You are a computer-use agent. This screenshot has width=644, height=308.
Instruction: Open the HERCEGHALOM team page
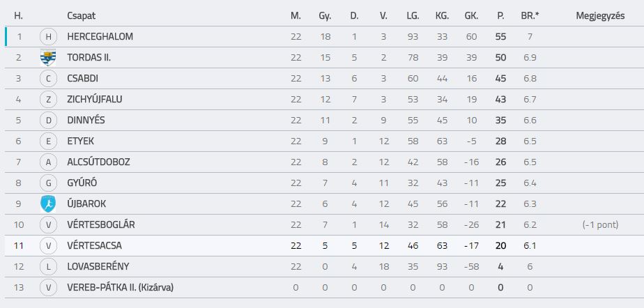pyautogui.click(x=100, y=36)
